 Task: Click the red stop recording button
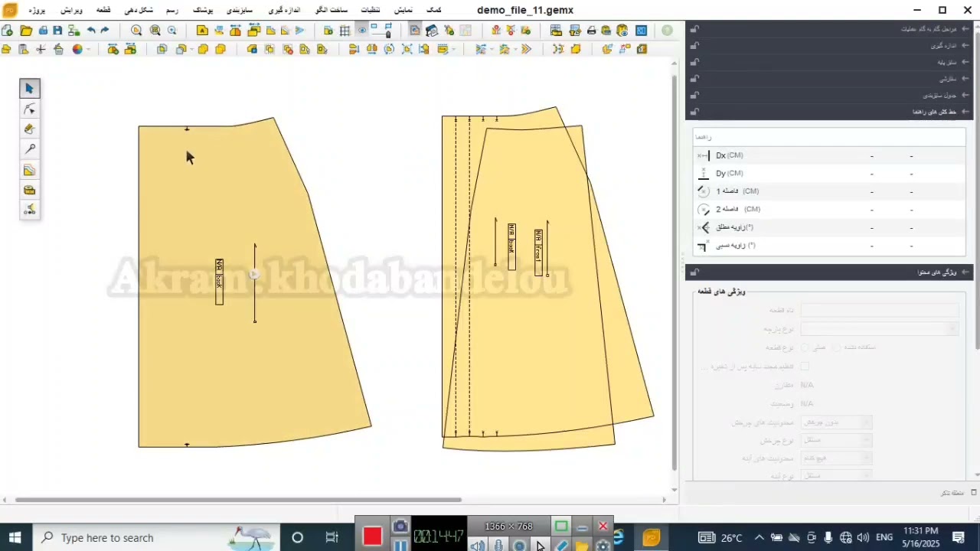373,536
